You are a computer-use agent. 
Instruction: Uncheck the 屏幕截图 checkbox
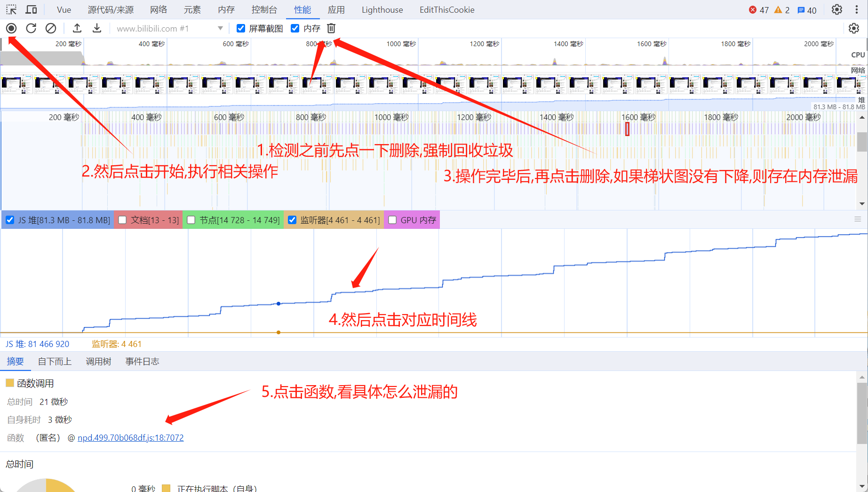pyautogui.click(x=241, y=29)
